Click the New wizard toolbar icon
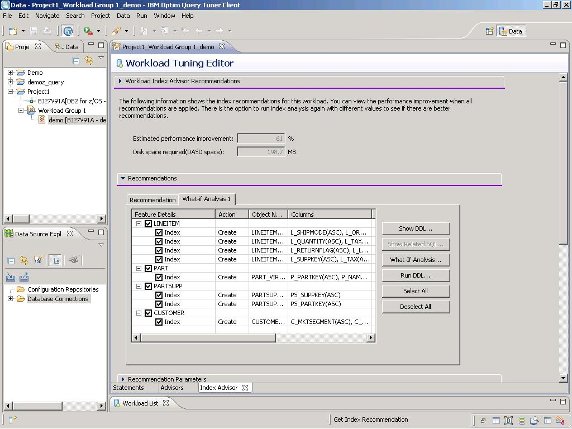 (x=13, y=31)
